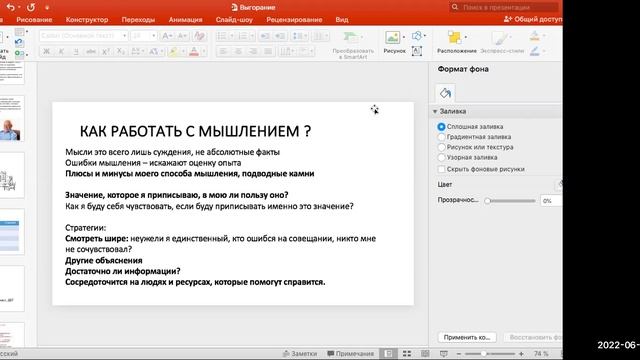This screenshot has height=360, width=640.
Task: Open the Конструктор tab
Action: (87, 20)
